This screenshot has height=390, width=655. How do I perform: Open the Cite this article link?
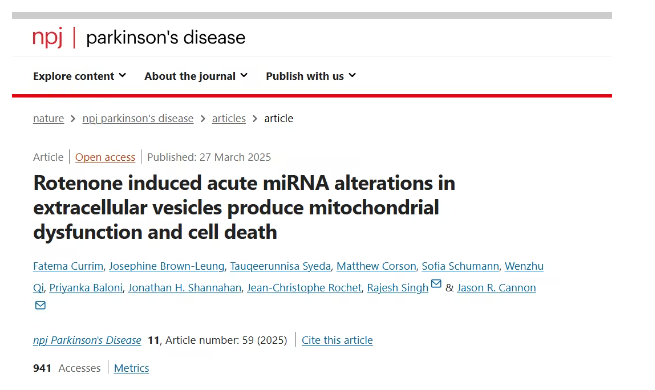337,340
